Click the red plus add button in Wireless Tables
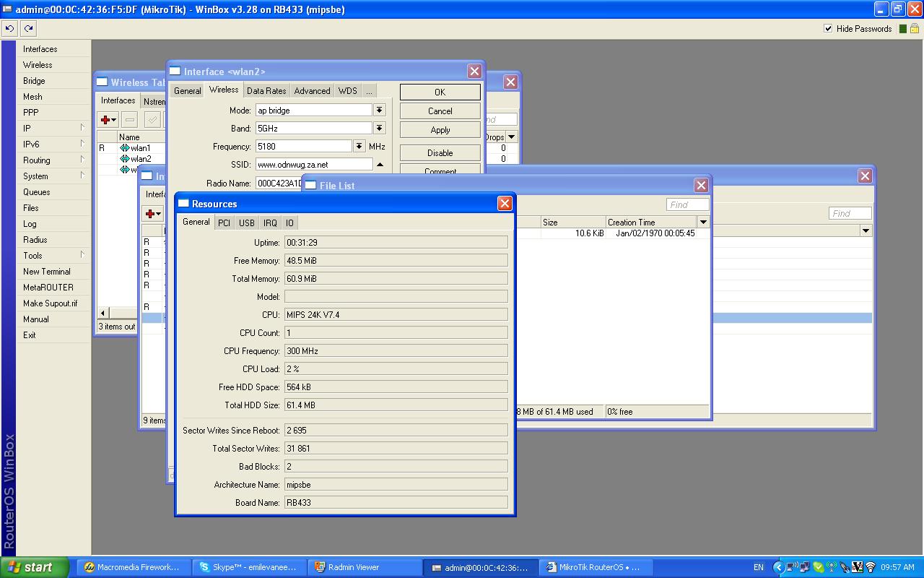The width and height of the screenshot is (924, 578). [x=108, y=120]
